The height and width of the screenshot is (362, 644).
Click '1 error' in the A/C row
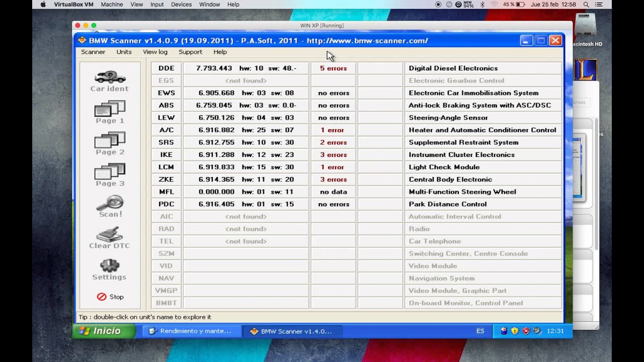[333, 130]
